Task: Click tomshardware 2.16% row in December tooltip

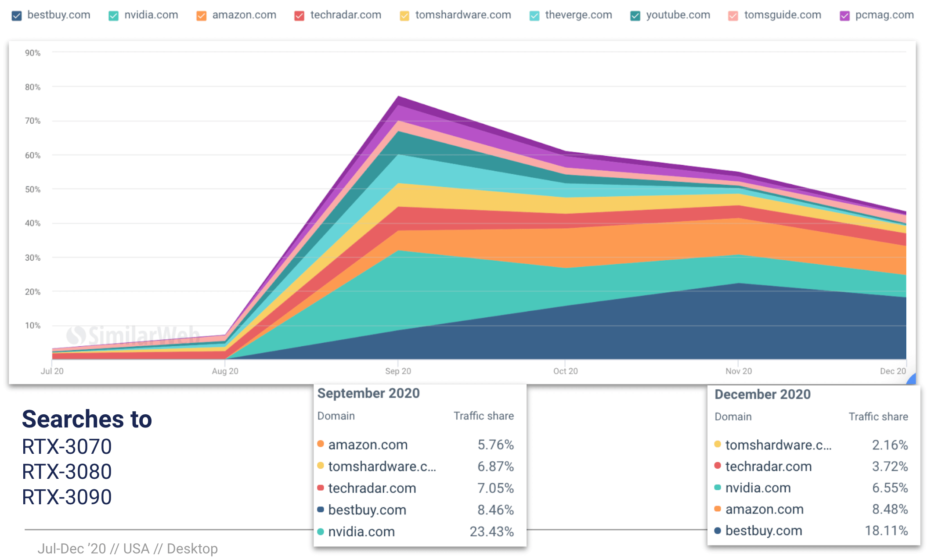Action: tap(811, 445)
